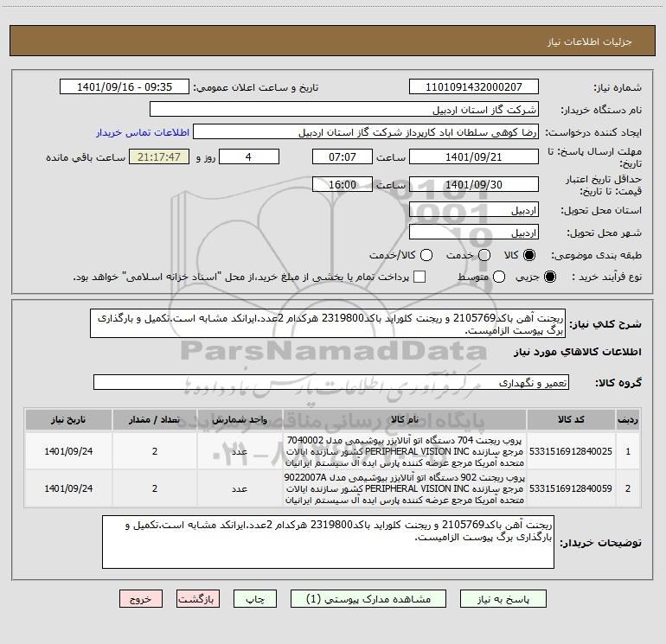
Task: Click the need date in row 1
Action: click(x=68, y=451)
